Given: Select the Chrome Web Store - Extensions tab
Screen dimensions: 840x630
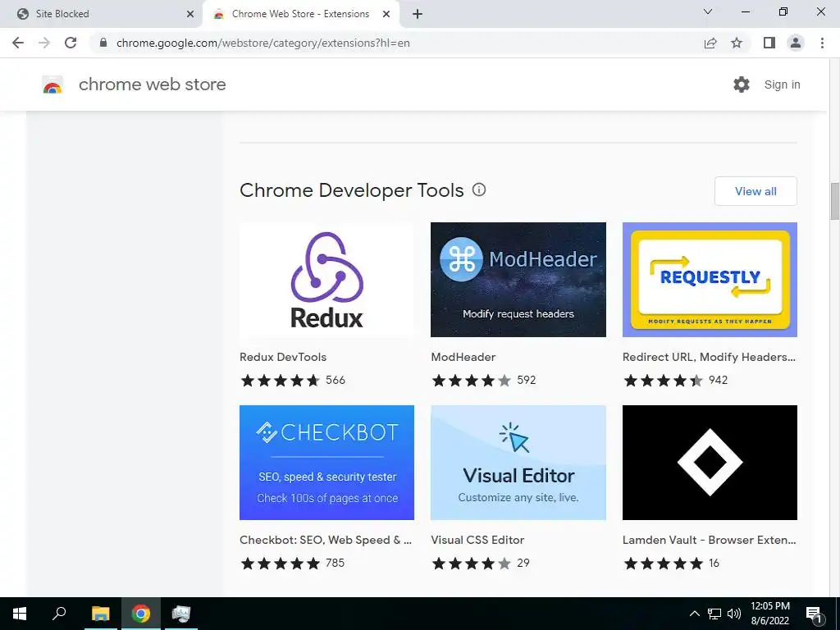Looking at the screenshot, I should (x=300, y=14).
